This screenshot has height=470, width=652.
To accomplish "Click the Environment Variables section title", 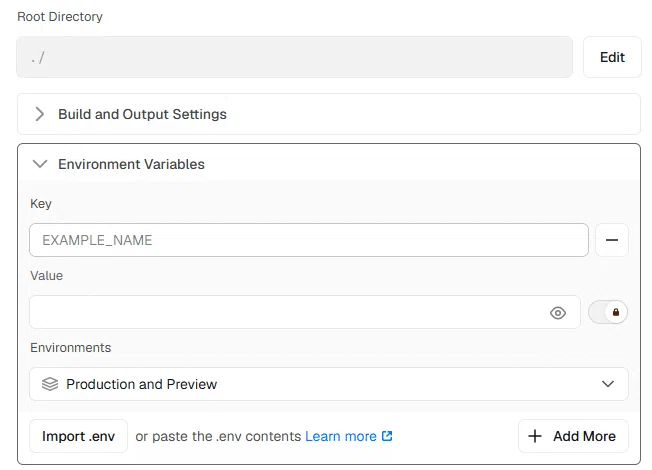I will [131, 164].
